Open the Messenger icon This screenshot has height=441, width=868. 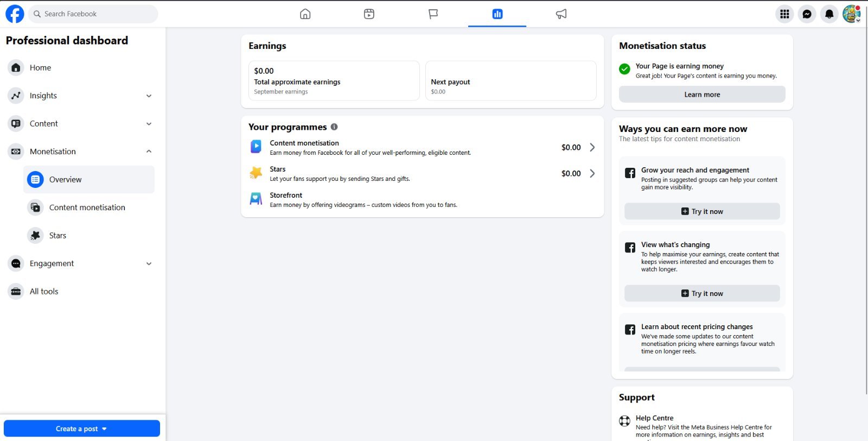pos(807,14)
